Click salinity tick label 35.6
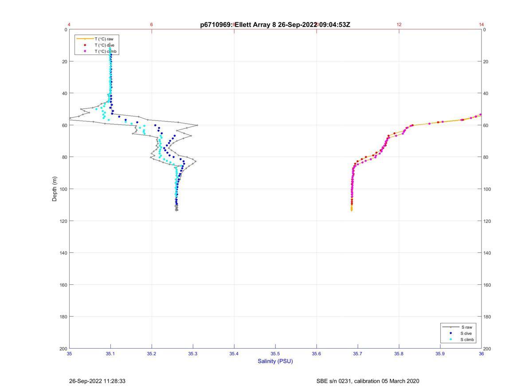The width and height of the screenshot is (532, 392). (x=317, y=354)
